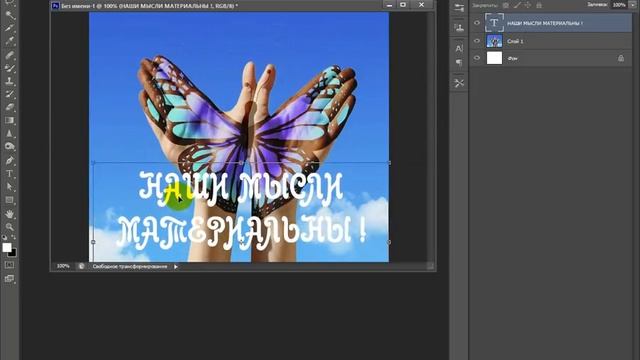Image resolution: width=640 pixels, height=360 pixels.
Task: Click the top-right transform corner handle
Action: [389, 162]
